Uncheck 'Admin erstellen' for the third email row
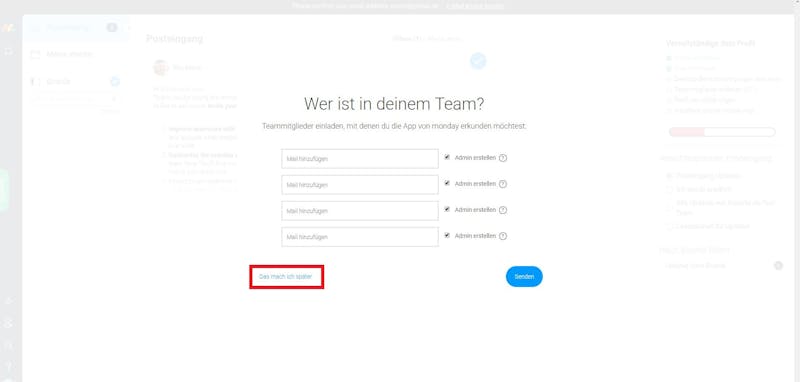Viewport: 800px width, 382px height. point(447,209)
